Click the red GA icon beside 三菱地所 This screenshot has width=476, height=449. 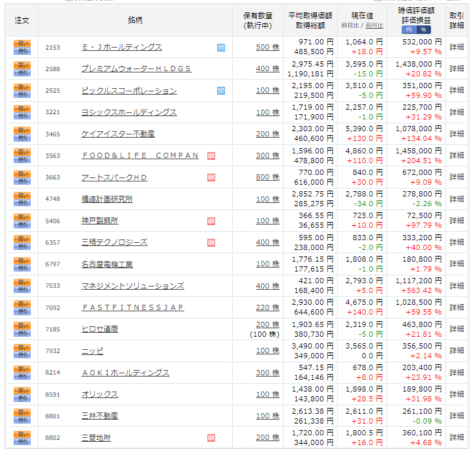211,438
